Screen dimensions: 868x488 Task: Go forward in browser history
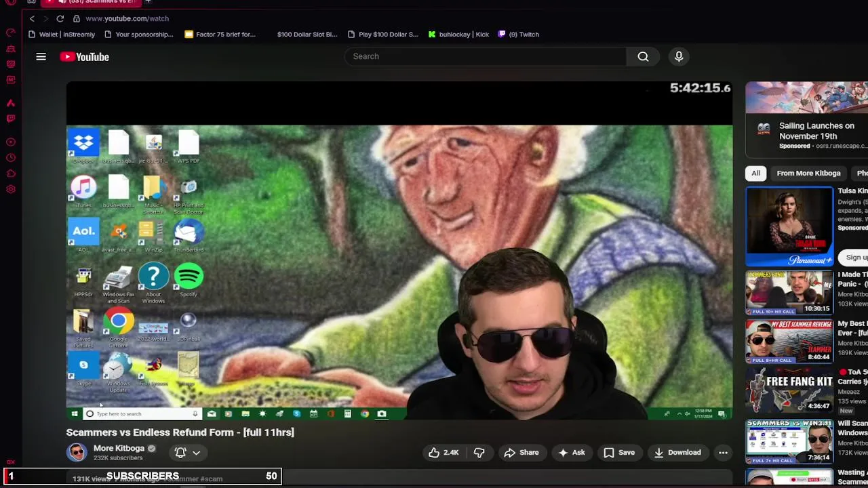coord(45,18)
